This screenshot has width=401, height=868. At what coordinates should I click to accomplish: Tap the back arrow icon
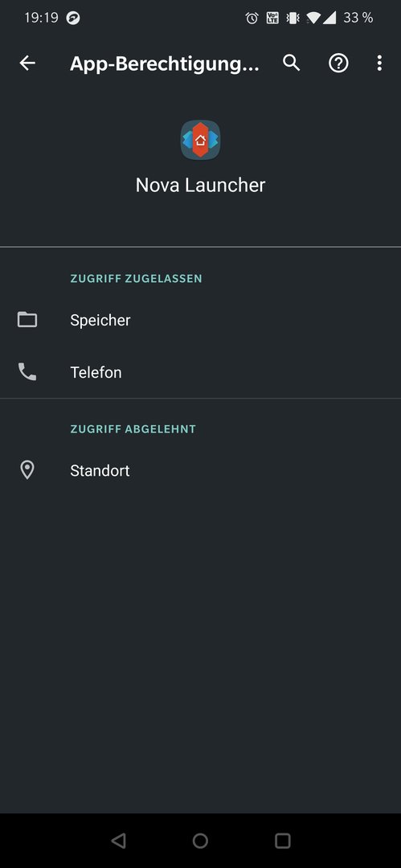tap(27, 63)
